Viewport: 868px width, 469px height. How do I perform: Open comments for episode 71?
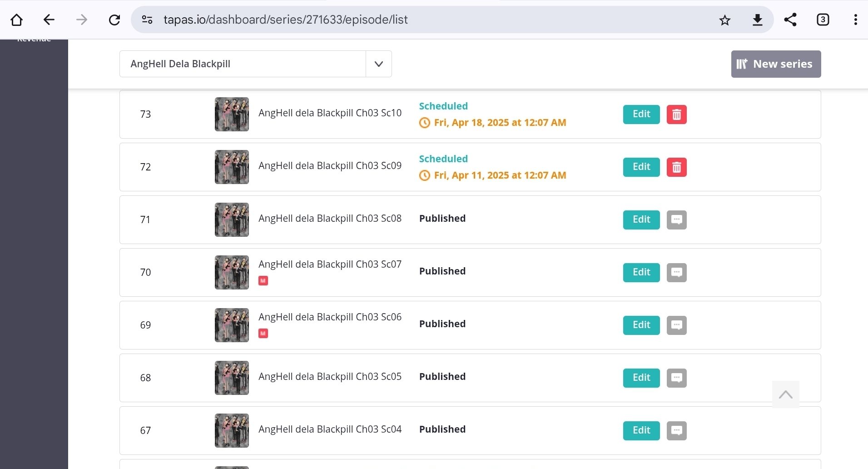click(x=676, y=220)
